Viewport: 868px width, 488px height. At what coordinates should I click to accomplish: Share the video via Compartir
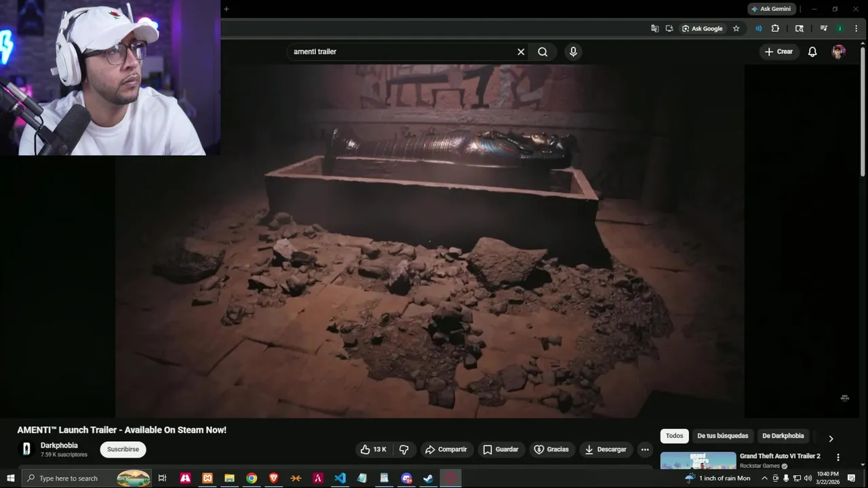coord(446,449)
